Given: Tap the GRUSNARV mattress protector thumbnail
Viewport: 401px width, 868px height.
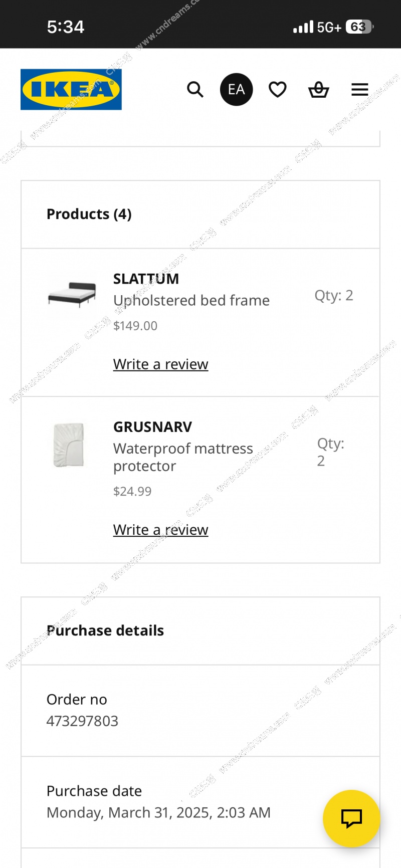Looking at the screenshot, I should click(69, 445).
